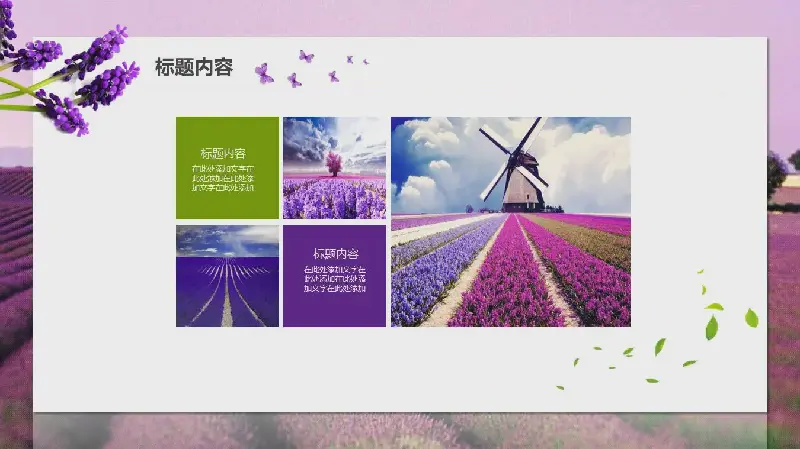Screen dimensions: 800x449
Task: Click the pink tree in the small photo
Action: point(333,161)
